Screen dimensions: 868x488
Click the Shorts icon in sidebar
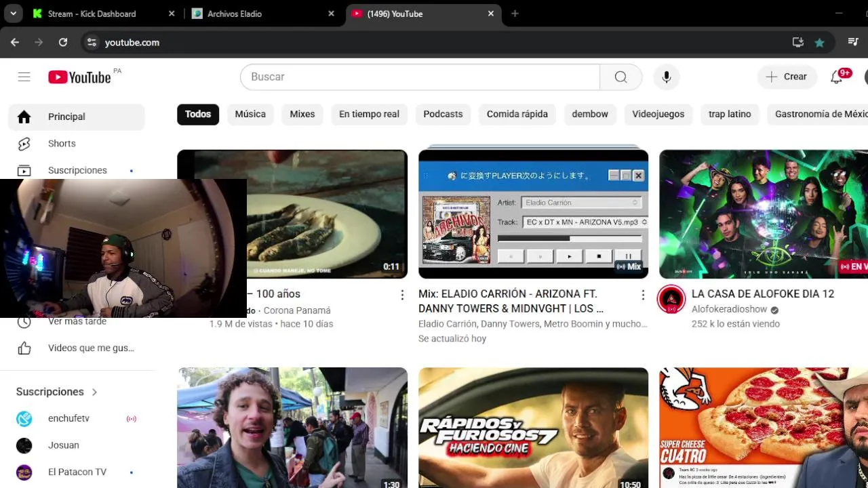pyautogui.click(x=24, y=144)
